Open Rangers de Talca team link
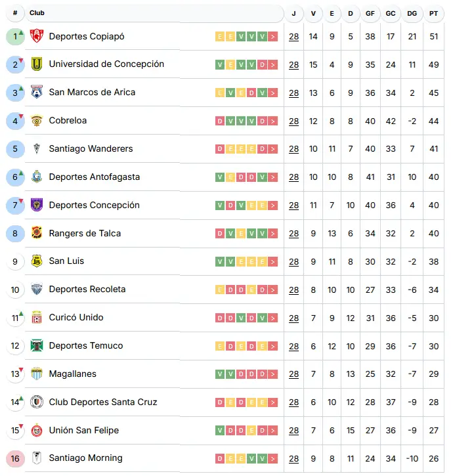 coord(85,233)
